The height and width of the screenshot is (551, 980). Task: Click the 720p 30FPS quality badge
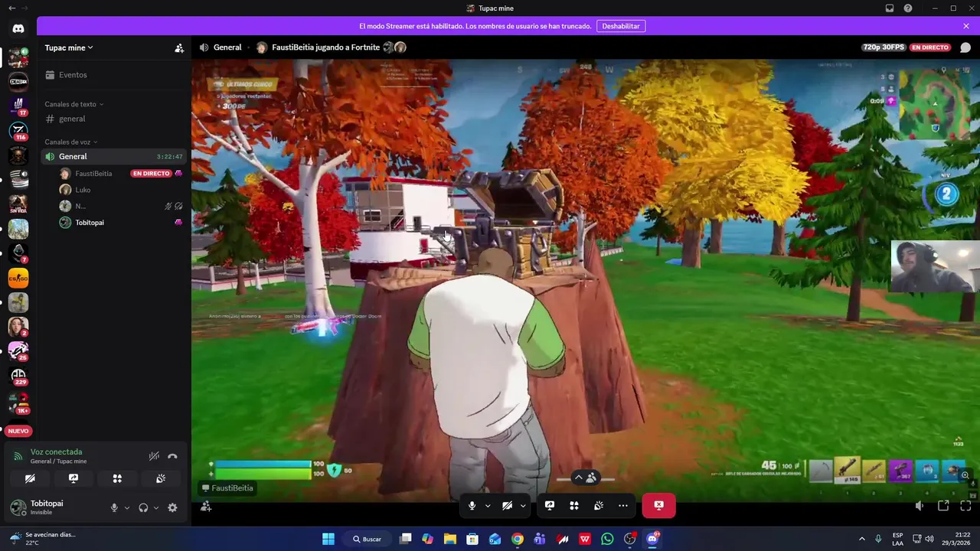tap(884, 47)
